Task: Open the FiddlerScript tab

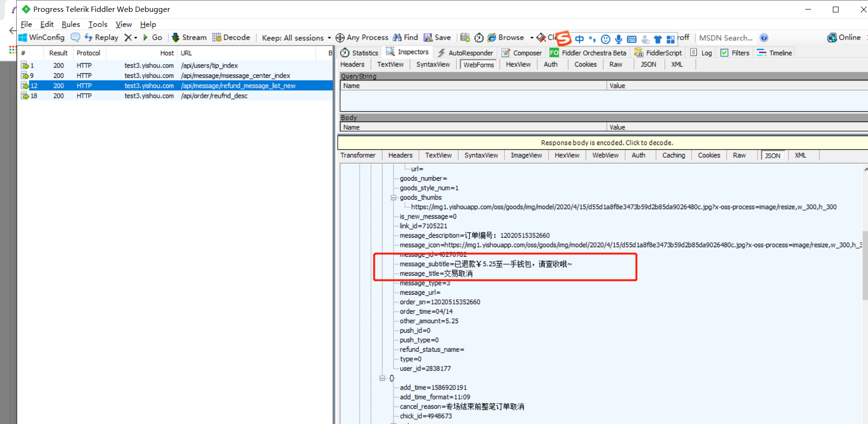Action: [x=658, y=53]
